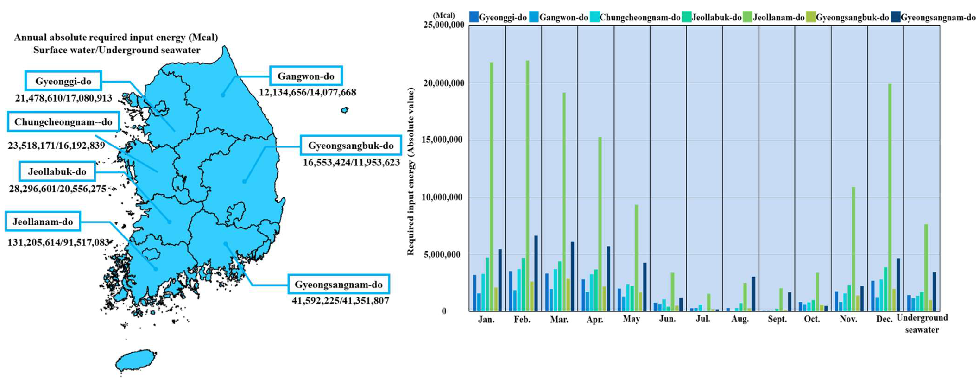Click the 25,000,000 y-axis tick label

(444, 25)
